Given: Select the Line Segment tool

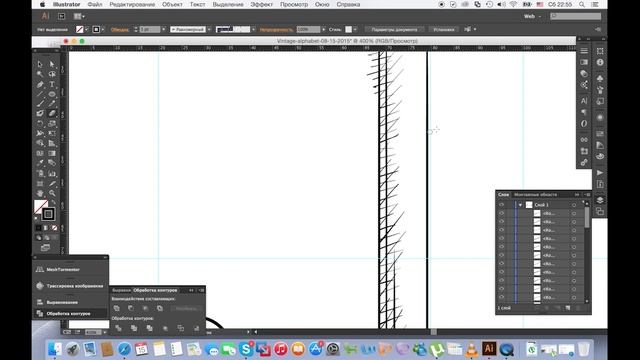Looking at the screenshot, I should pyautogui.click(x=40, y=94).
